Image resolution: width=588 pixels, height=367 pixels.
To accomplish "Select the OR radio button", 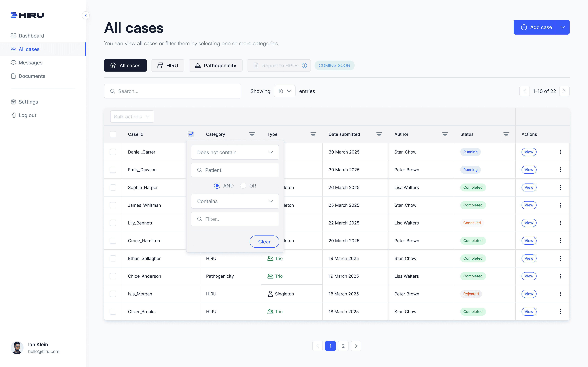I will [243, 186].
